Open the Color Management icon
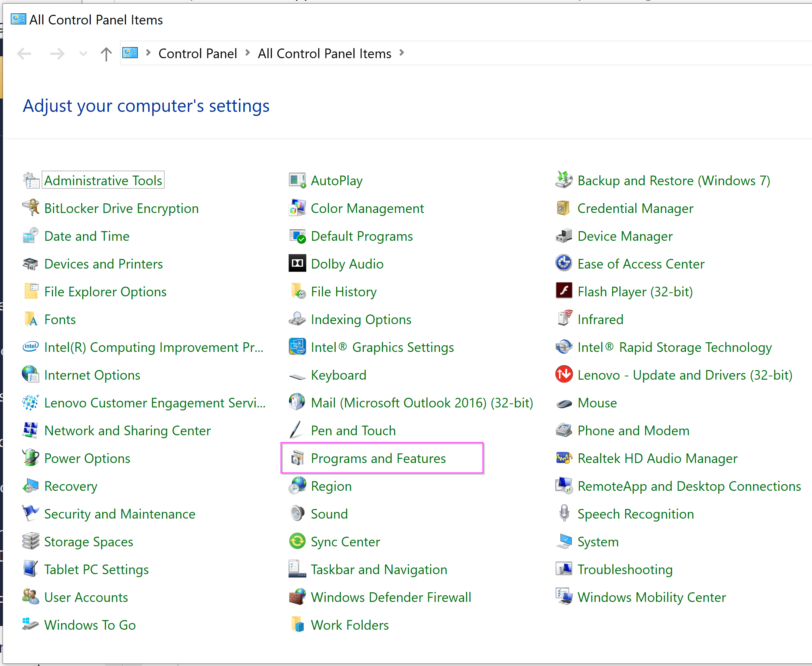812x666 pixels. (297, 208)
